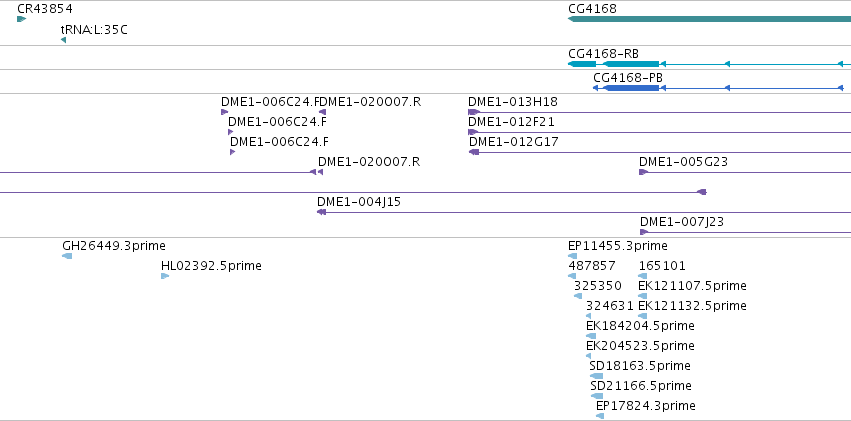
Task: Select the arrow glyph under EP17824.3prime
Action: point(600,416)
